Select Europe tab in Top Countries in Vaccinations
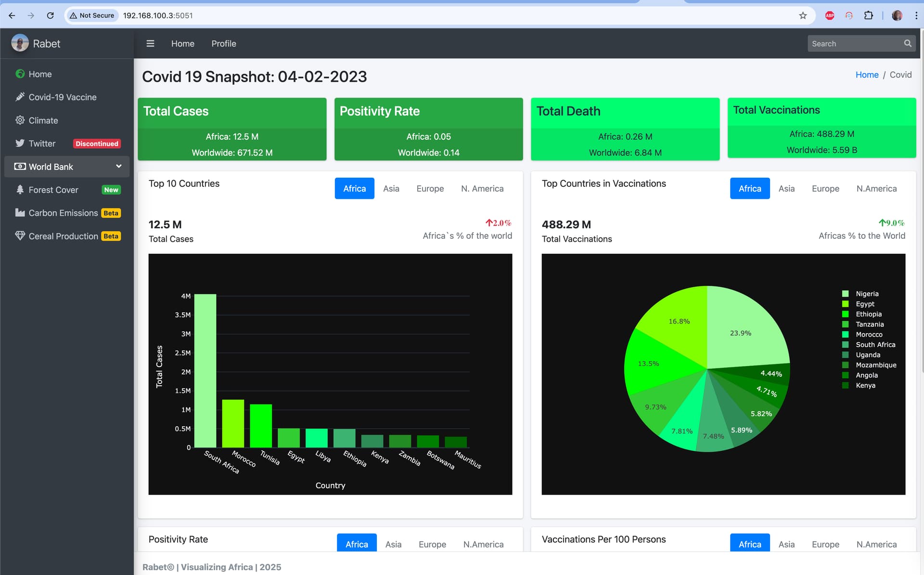This screenshot has width=924, height=575. pyautogui.click(x=825, y=188)
